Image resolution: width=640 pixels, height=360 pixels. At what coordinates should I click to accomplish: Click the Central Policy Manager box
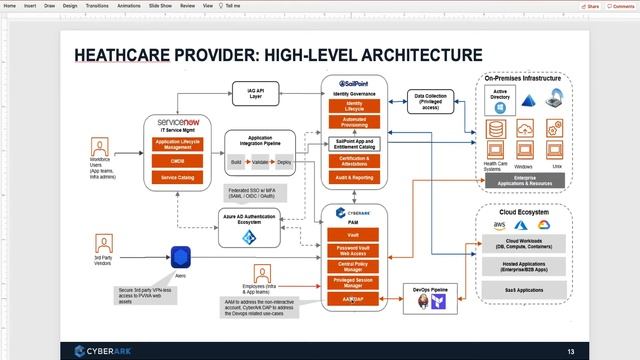click(353, 267)
